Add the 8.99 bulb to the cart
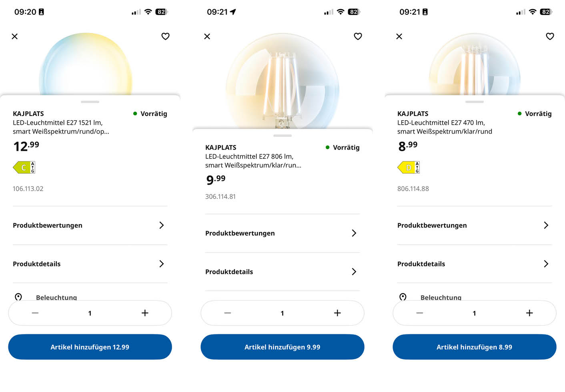 (x=474, y=347)
